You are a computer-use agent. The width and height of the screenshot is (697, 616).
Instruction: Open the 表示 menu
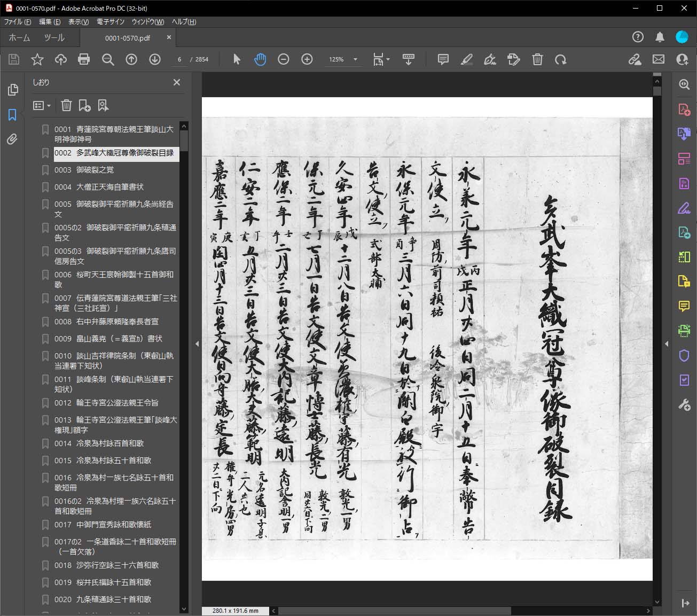click(x=79, y=22)
